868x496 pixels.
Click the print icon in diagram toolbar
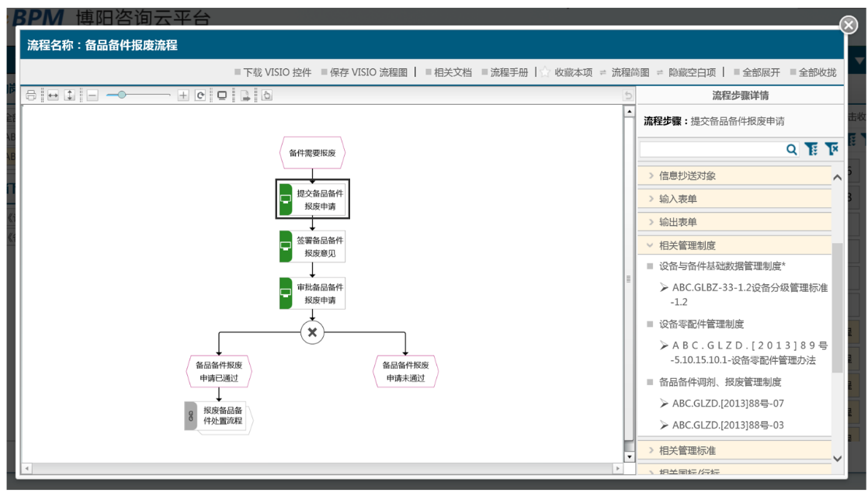(31, 95)
